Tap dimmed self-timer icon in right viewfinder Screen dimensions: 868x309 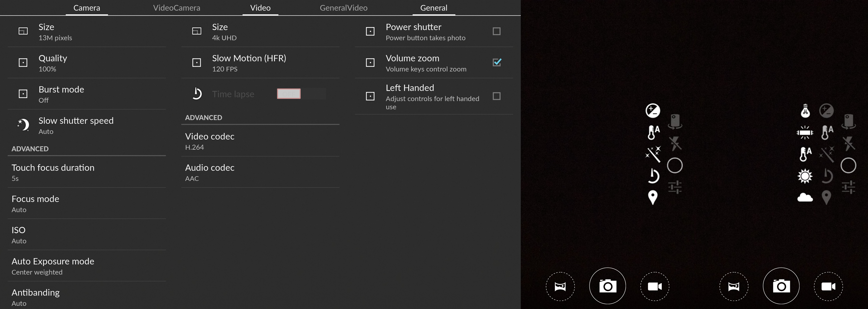point(827,176)
